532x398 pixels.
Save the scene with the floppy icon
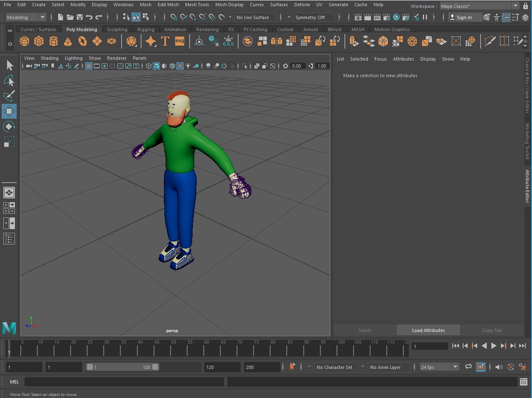point(80,17)
